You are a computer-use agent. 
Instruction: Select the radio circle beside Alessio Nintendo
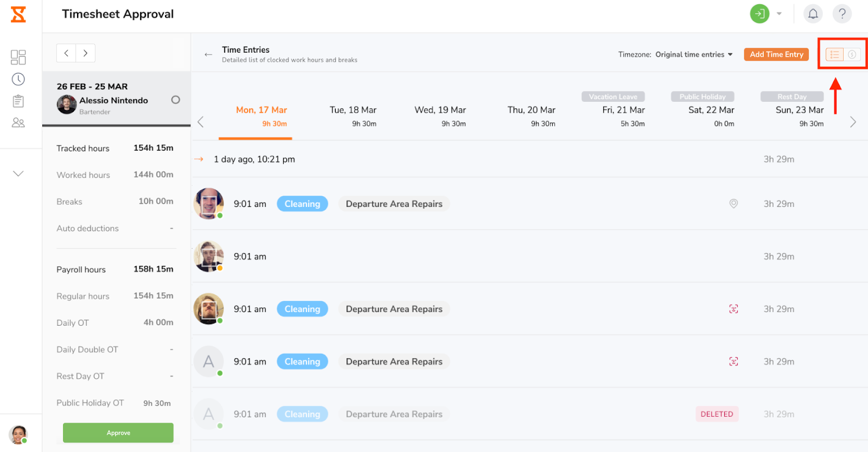(x=175, y=100)
